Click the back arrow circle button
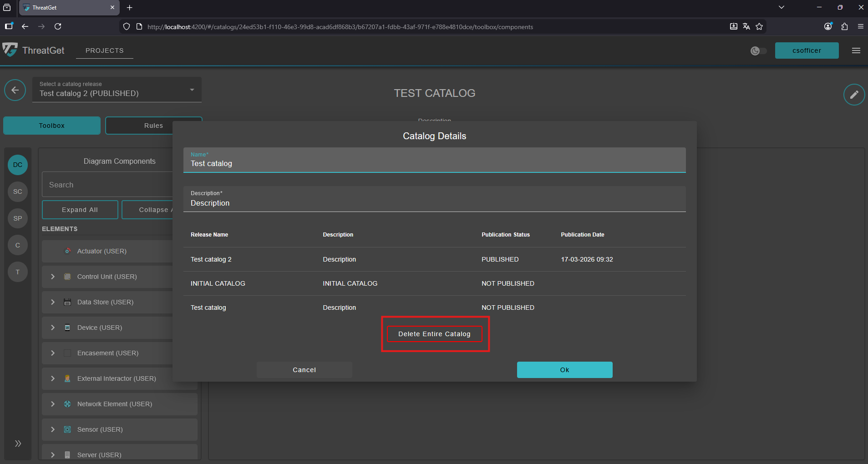 [15, 90]
